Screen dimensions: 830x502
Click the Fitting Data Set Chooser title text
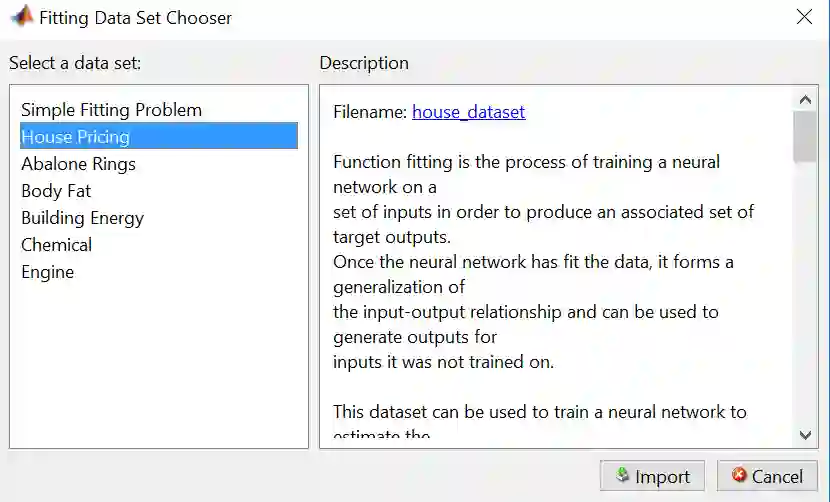pos(135,17)
